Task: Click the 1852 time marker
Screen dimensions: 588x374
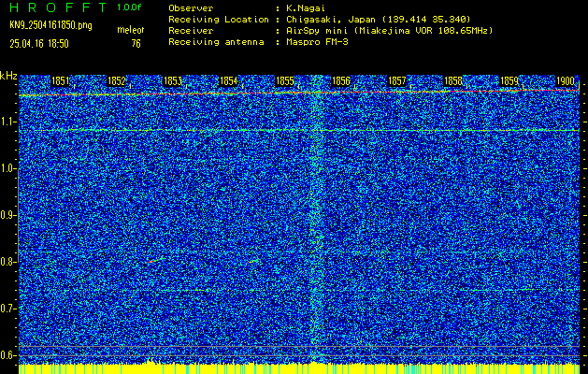Action: [117, 81]
